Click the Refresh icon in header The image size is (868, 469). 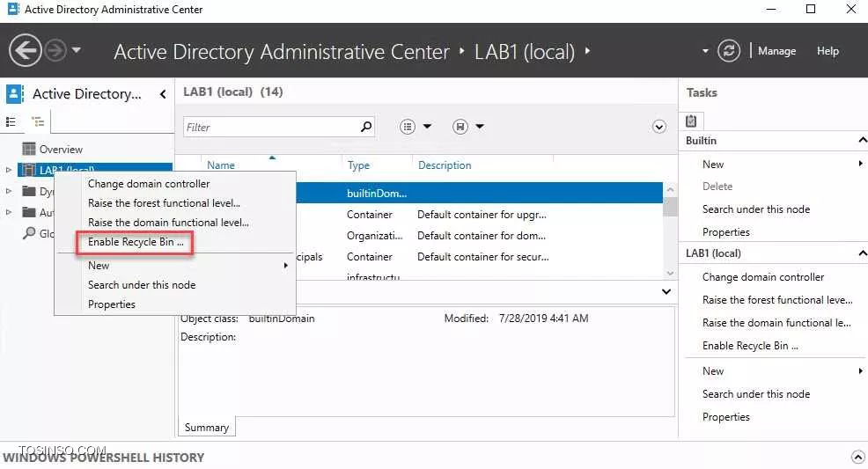(x=729, y=51)
